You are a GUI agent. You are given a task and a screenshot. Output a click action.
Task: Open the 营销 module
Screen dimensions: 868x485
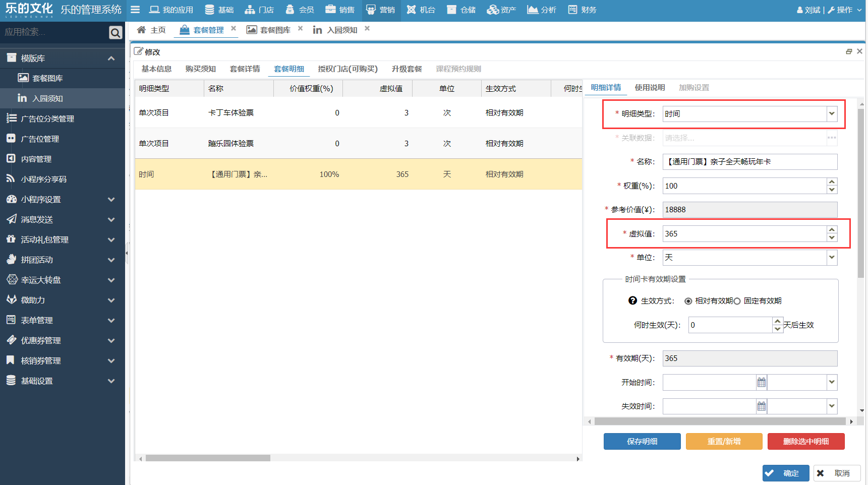tap(380, 10)
